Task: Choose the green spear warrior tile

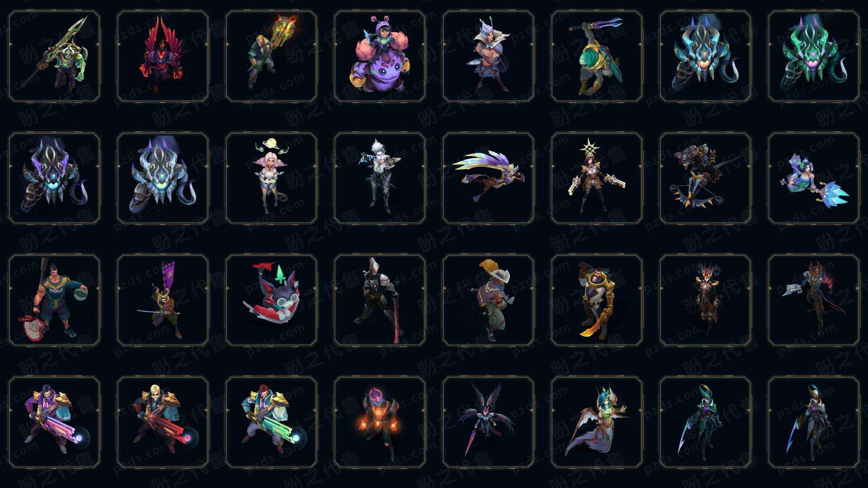Action: 54,56
